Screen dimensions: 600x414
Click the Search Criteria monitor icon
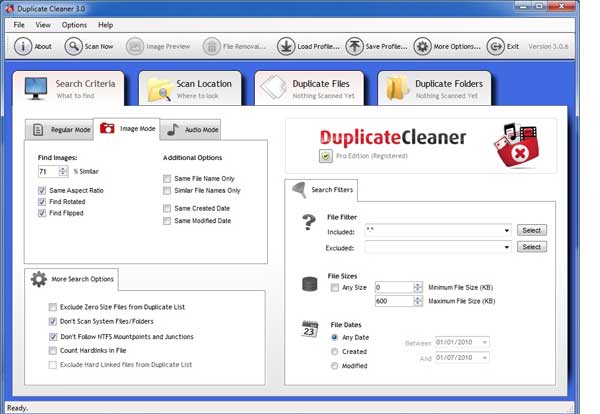click(36, 88)
